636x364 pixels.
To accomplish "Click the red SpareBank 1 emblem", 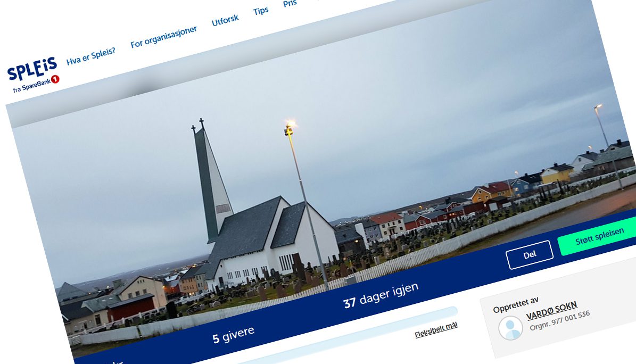I will 55,79.
